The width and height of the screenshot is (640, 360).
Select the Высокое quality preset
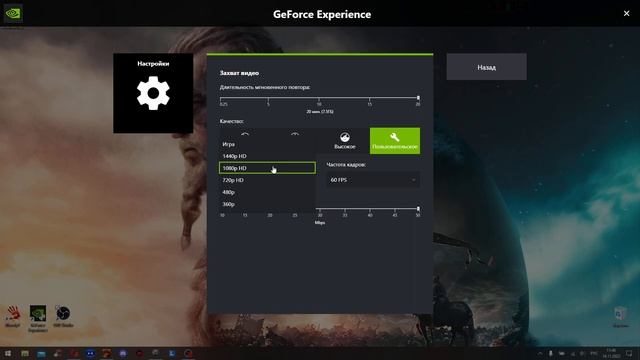tap(344, 140)
